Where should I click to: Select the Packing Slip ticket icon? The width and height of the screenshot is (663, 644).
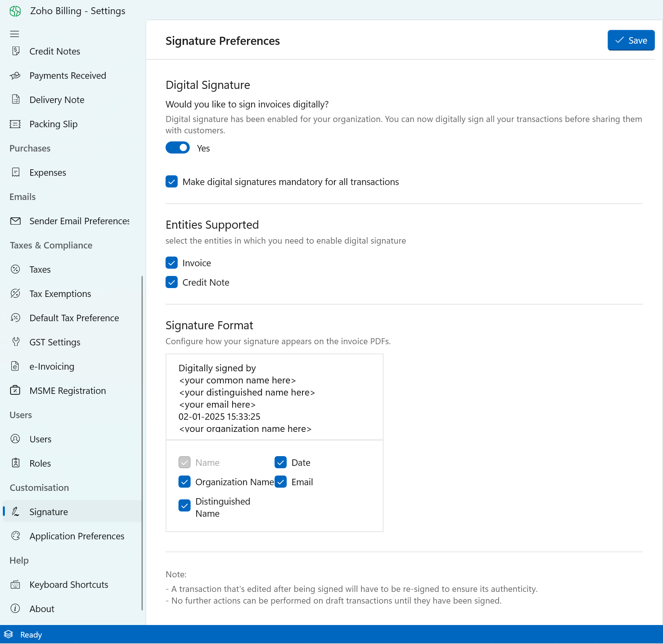15,124
